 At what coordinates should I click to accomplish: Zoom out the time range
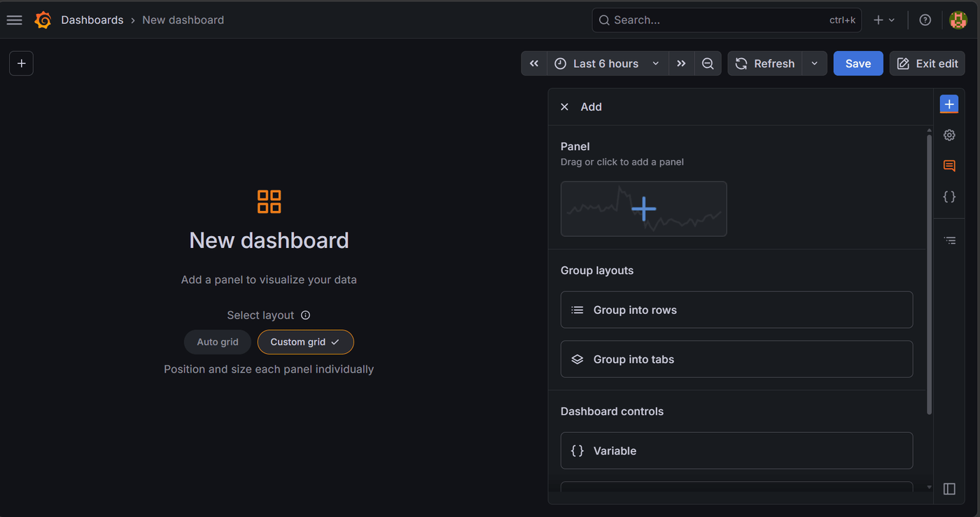tap(708, 64)
